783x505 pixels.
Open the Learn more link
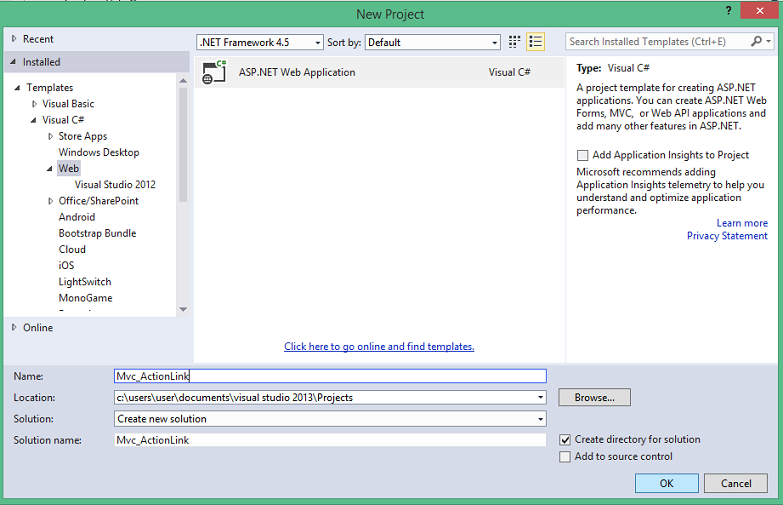tap(742, 223)
